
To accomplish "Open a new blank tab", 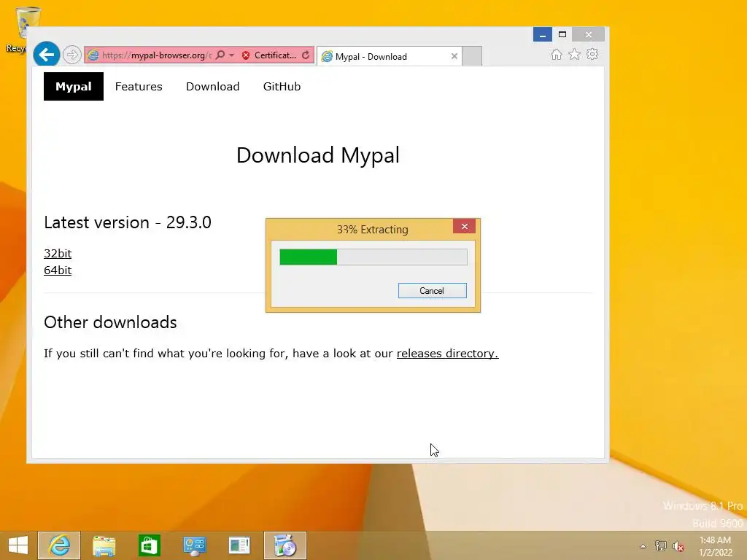I will [x=472, y=56].
